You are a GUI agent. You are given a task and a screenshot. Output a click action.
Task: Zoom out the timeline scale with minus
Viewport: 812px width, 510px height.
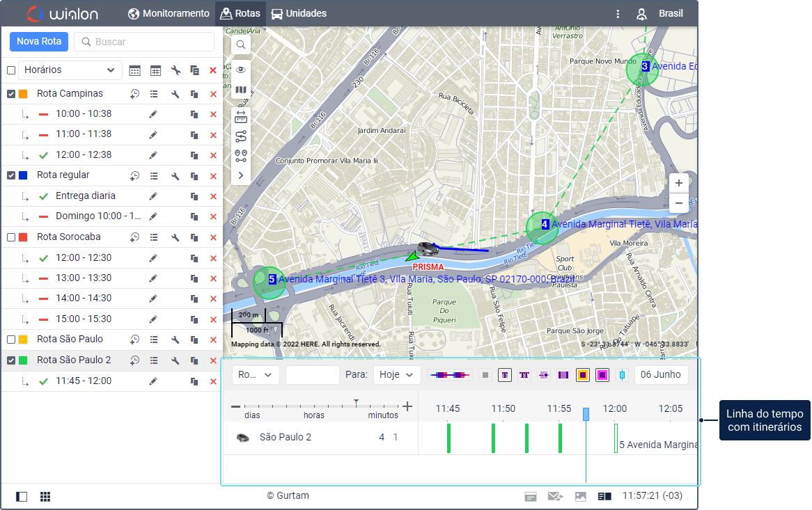click(x=236, y=406)
